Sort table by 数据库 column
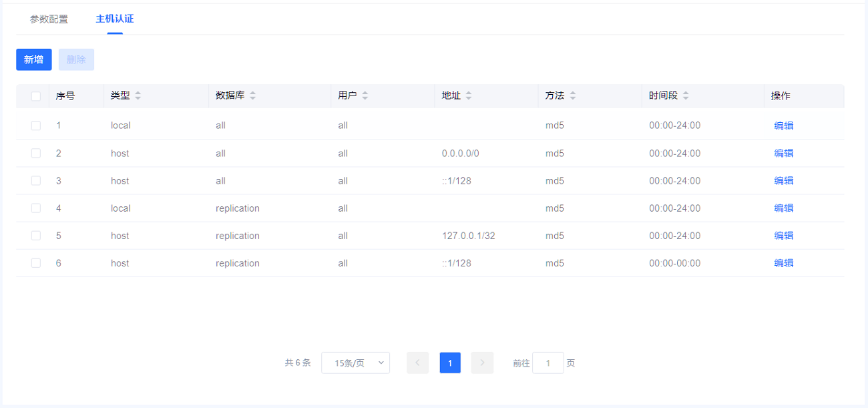868x408 pixels. tap(252, 95)
